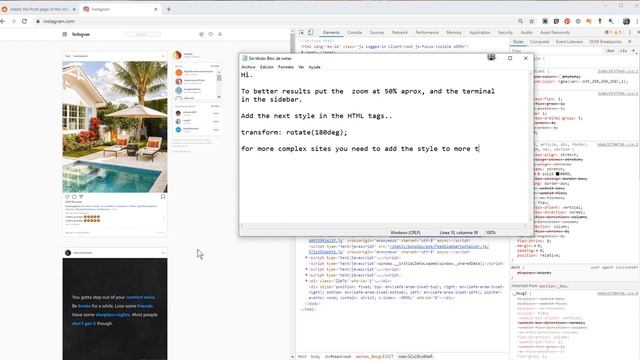Click the DevTools inspect element picker icon

coord(302,32)
